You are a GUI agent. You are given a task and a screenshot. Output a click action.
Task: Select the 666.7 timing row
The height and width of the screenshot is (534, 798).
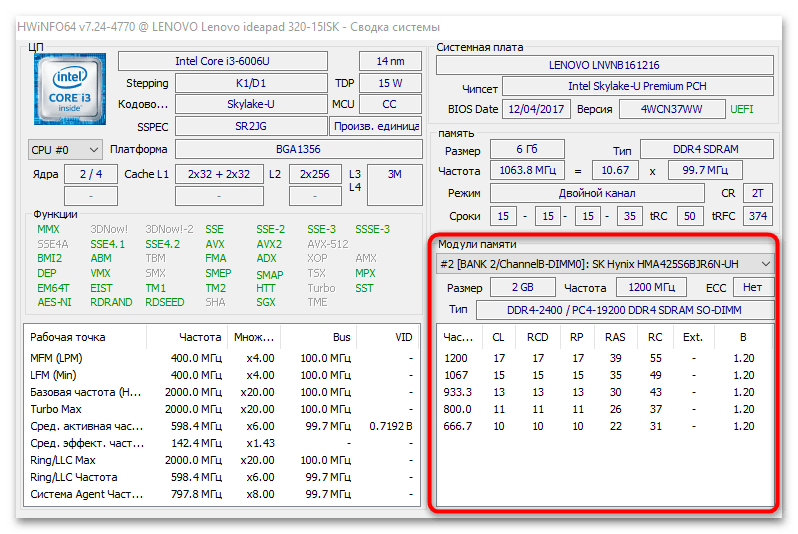[x=605, y=426]
